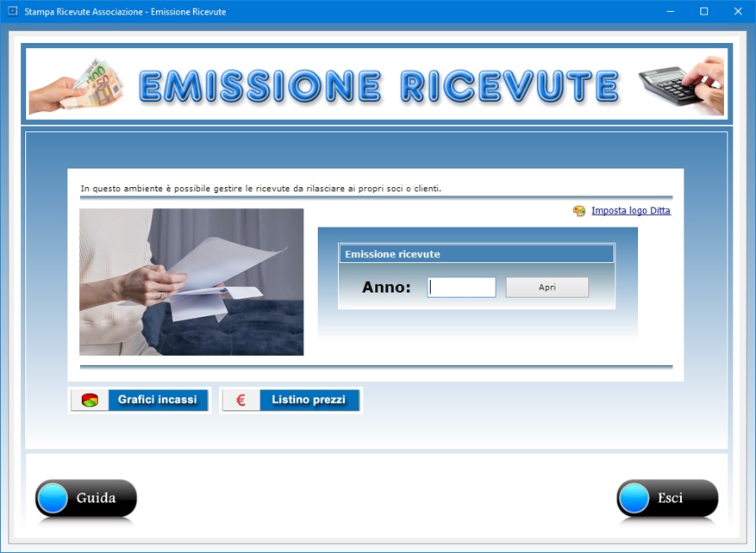
Task: Open Listino prezzi price list
Action: (291, 400)
